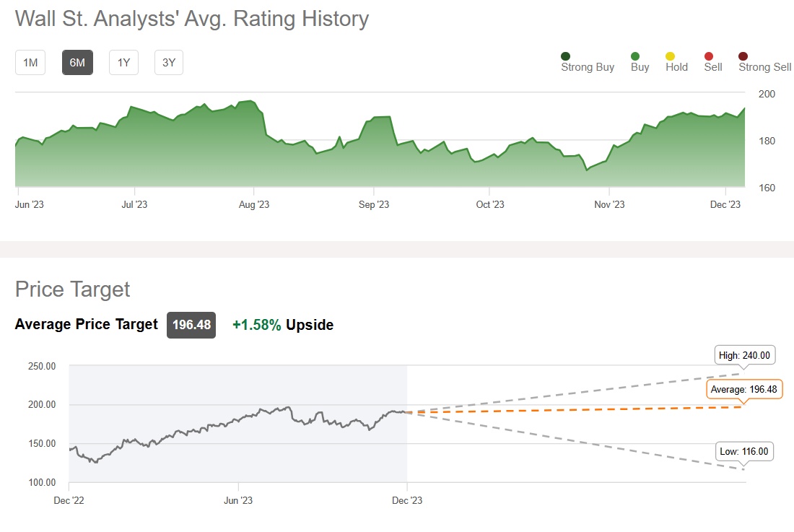Switch rating history to 1Y range
This screenshot has width=794, height=532.
(x=123, y=63)
